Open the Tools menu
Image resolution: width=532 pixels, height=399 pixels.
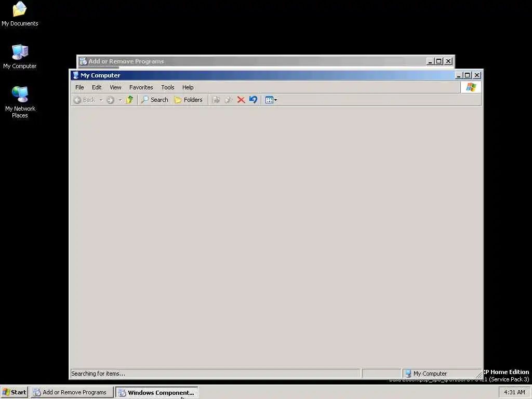(x=168, y=87)
